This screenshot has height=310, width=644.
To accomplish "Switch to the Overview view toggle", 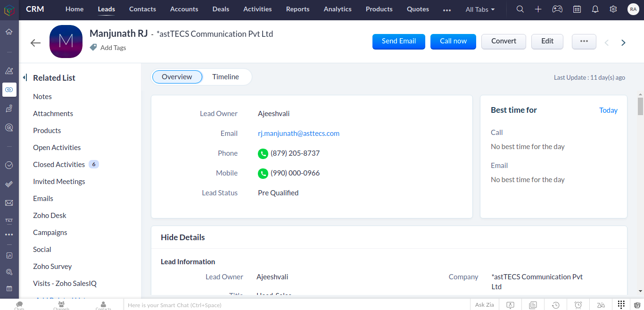I will (x=177, y=77).
